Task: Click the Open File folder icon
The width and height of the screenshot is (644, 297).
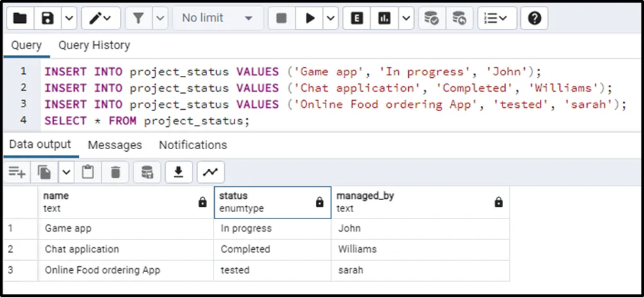Action: click(x=20, y=18)
